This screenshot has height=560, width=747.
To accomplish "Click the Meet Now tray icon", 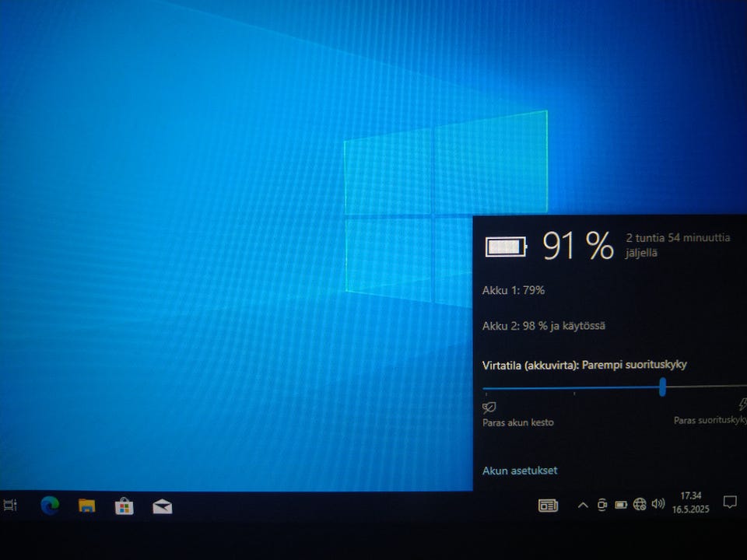I will click(x=602, y=505).
